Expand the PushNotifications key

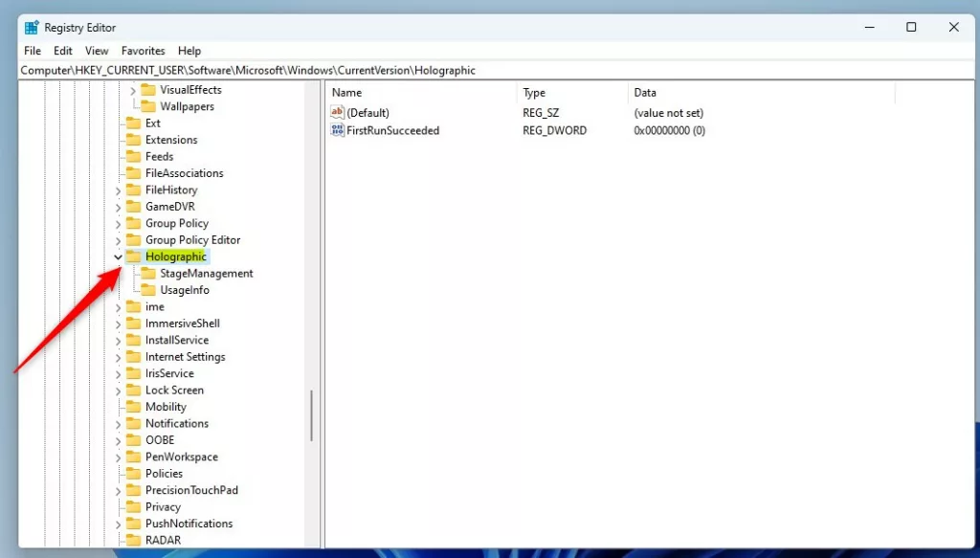[x=118, y=524]
